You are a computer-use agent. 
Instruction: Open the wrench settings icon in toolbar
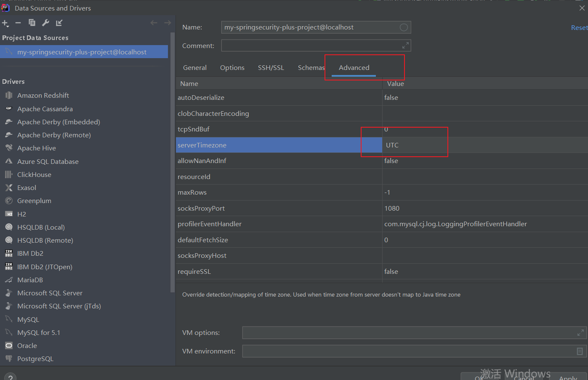[x=45, y=23]
